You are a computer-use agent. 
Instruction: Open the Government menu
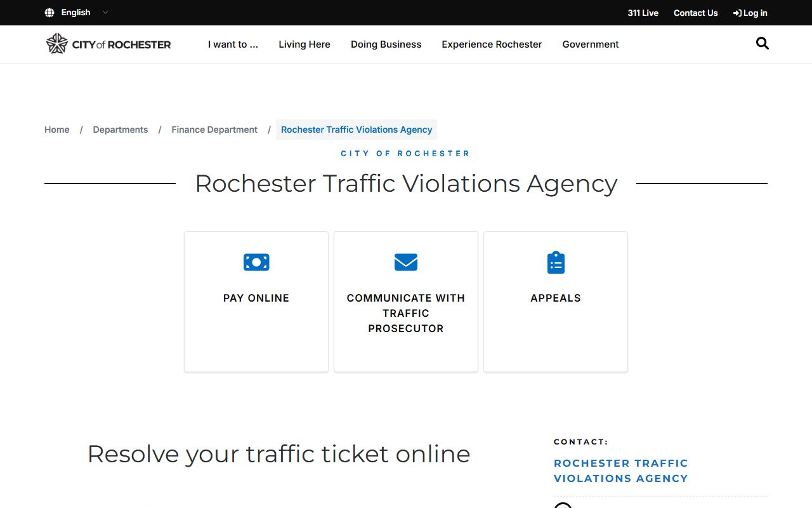(x=591, y=44)
